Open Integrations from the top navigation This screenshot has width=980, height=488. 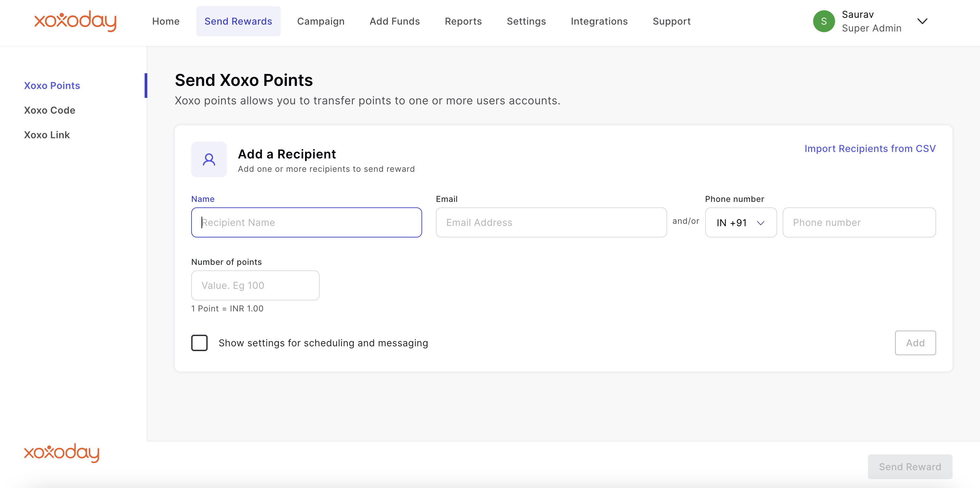pyautogui.click(x=599, y=21)
